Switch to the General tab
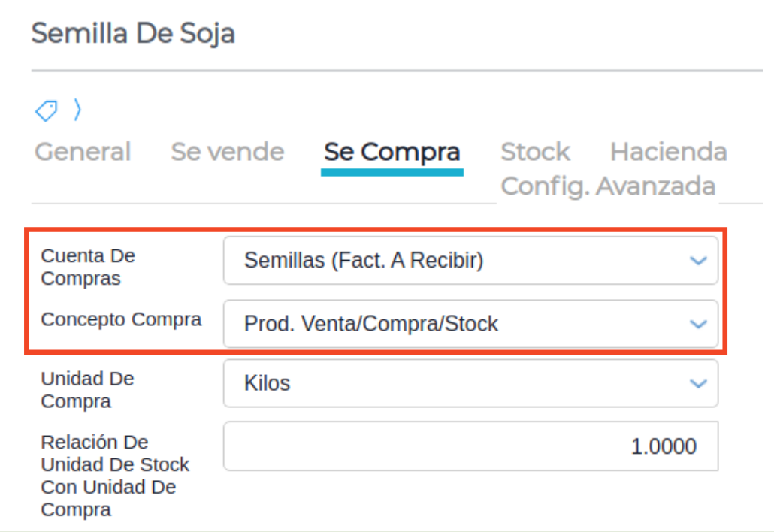The image size is (774, 532). [x=83, y=152]
